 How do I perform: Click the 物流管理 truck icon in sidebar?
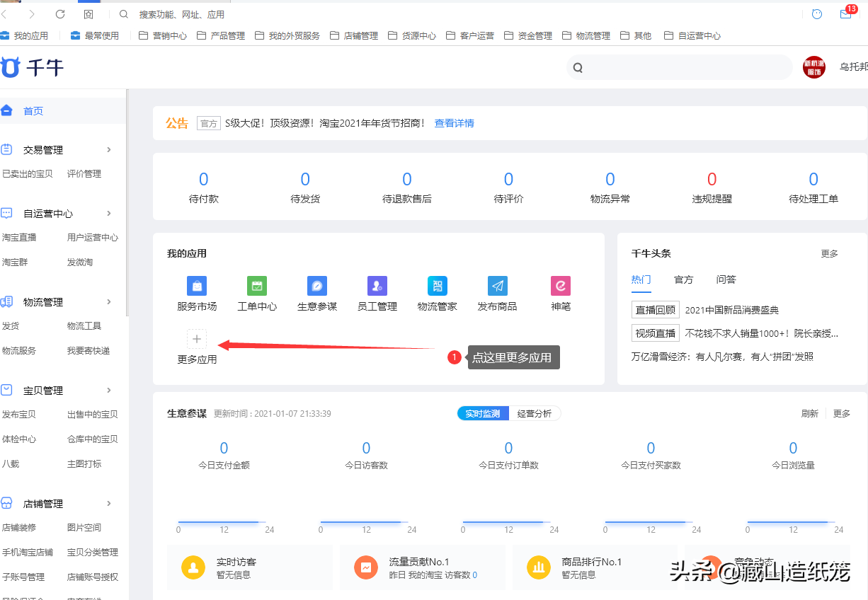[7, 301]
